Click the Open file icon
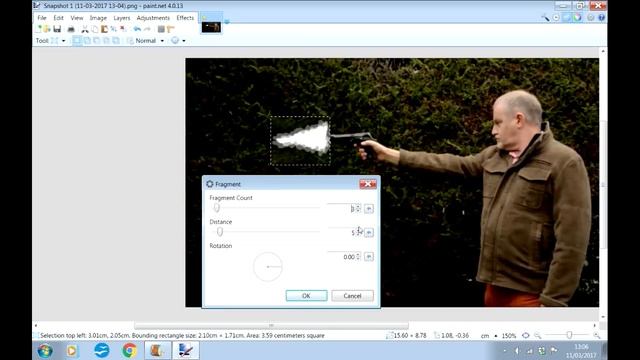 [47, 29]
